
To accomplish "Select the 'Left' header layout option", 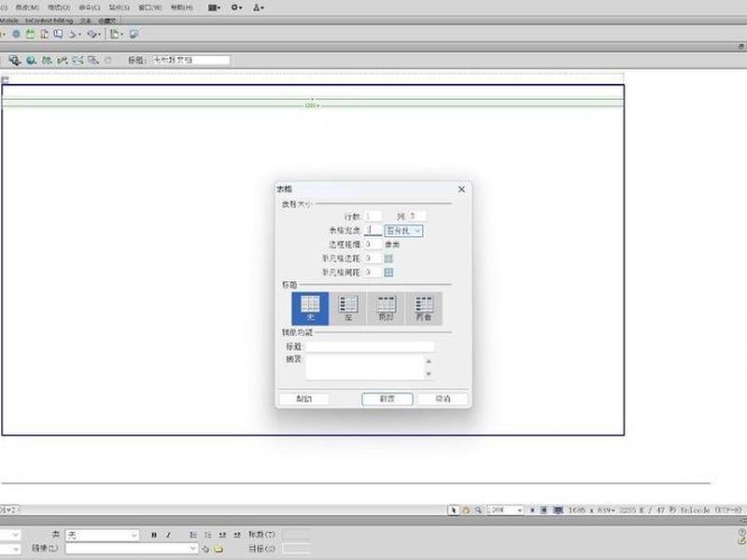I will (x=348, y=309).
